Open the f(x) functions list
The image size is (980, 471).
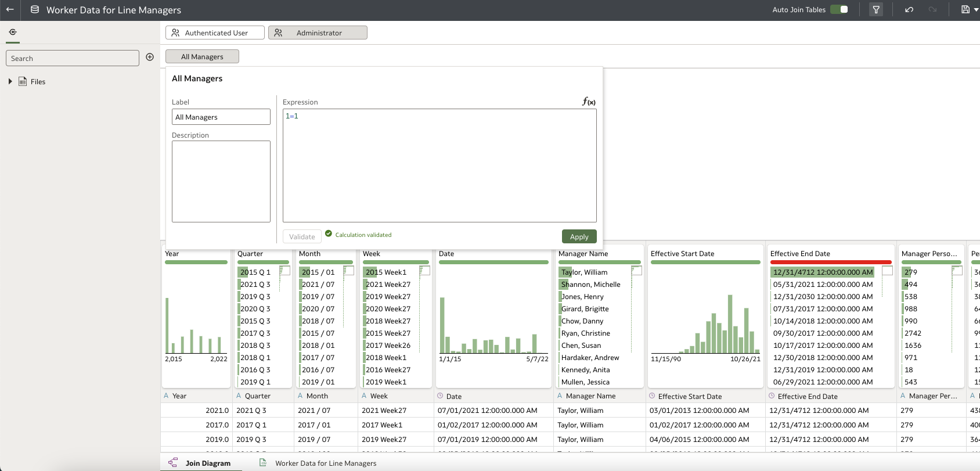pos(589,102)
